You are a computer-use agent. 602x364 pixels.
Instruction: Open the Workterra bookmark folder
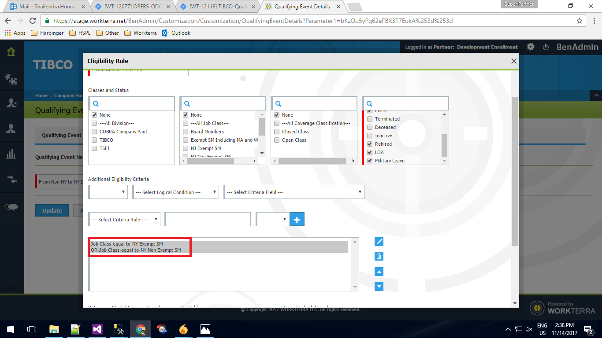point(140,33)
